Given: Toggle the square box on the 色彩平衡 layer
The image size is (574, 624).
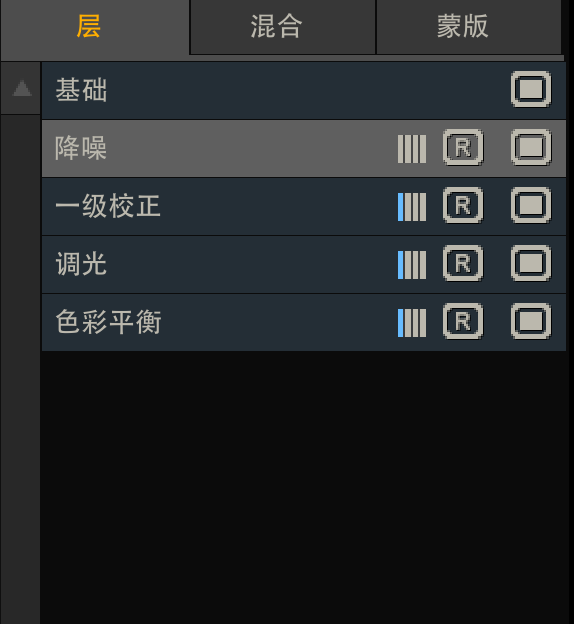Looking at the screenshot, I should [531, 321].
